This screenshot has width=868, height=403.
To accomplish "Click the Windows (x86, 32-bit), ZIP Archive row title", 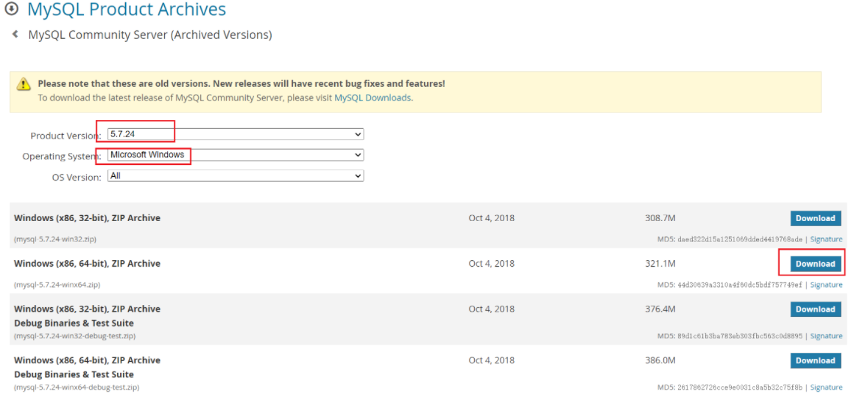I will [x=87, y=218].
